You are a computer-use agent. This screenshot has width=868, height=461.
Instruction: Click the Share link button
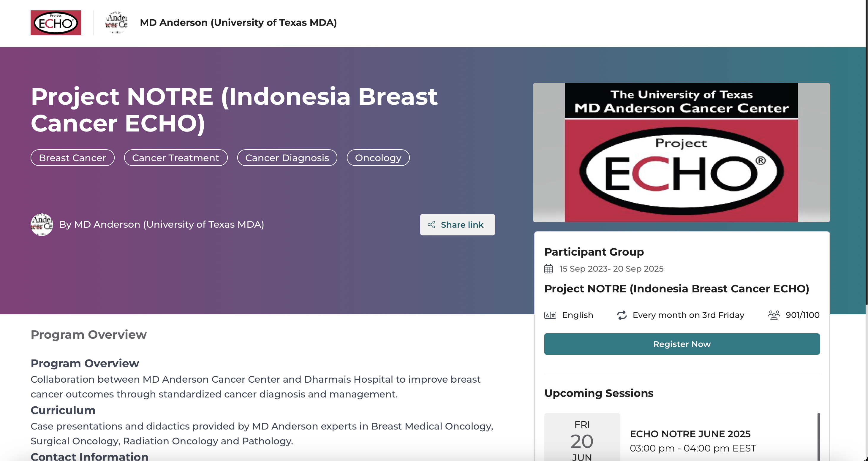click(x=457, y=225)
